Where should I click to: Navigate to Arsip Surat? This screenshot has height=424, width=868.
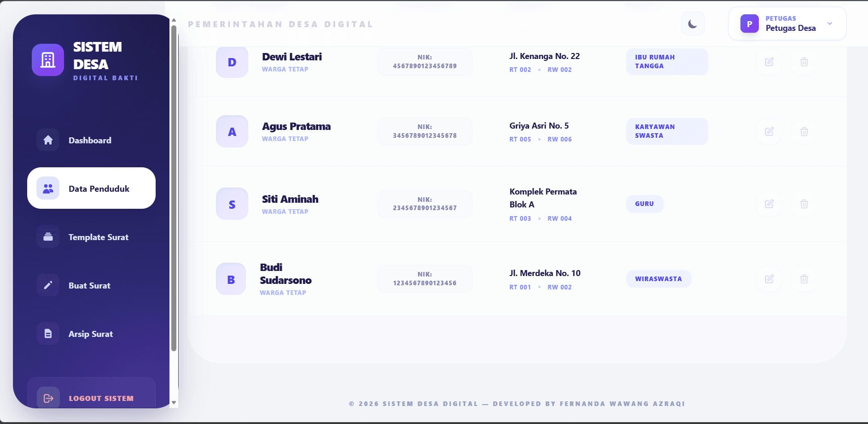(91, 334)
